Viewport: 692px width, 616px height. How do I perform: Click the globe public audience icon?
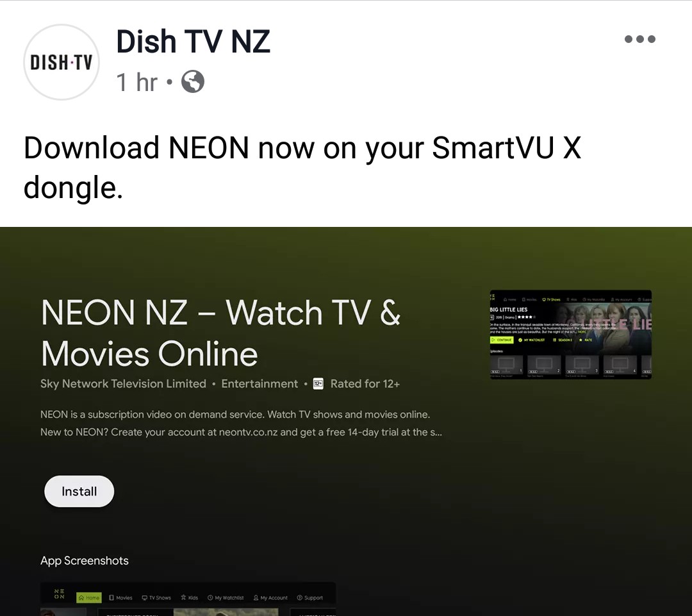point(193,81)
